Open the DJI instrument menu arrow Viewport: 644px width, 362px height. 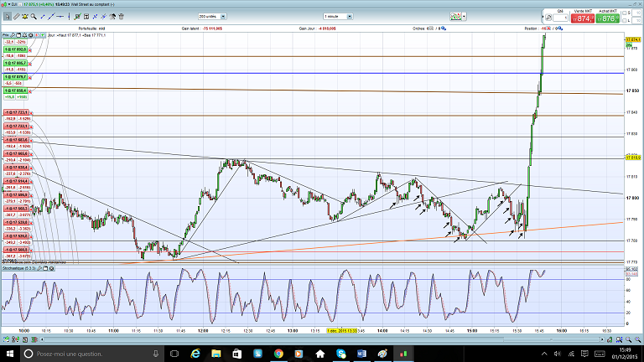[9, 4]
